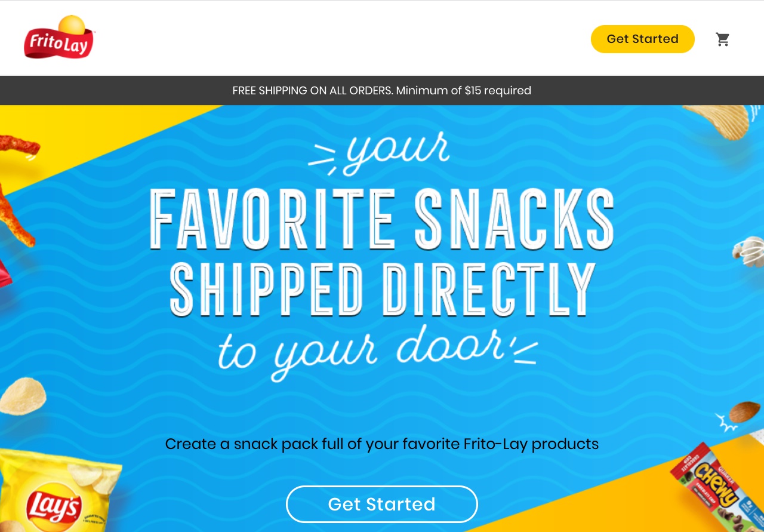Click the accent dashes after "door"
Viewport: 764px width, 532px height.
pyautogui.click(x=524, y=352)
